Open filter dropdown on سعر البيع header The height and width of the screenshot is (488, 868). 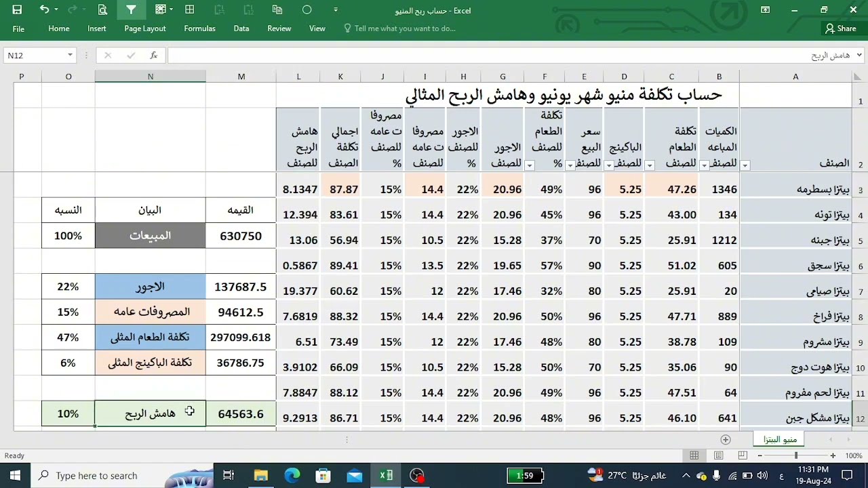point(570,165)
